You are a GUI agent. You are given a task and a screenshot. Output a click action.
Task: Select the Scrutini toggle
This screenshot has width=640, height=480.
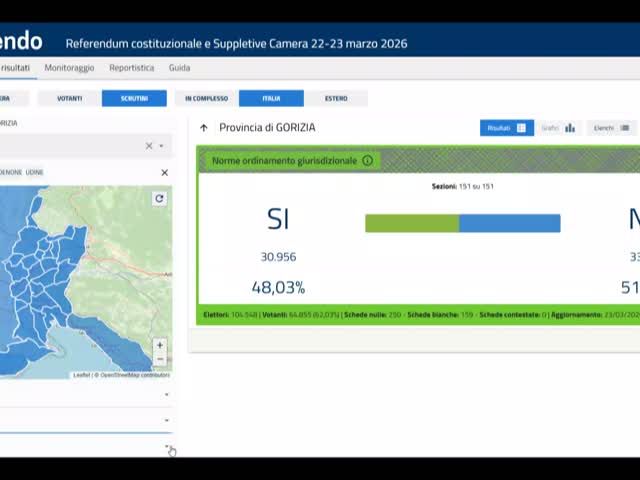pyautogui.click(x=134, y=98)
